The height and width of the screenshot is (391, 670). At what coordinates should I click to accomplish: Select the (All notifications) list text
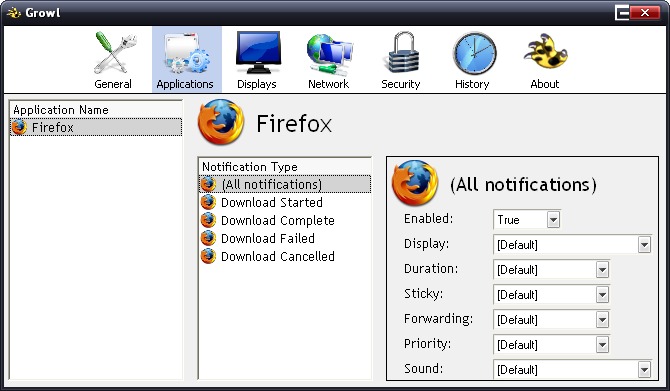(272, 184)
